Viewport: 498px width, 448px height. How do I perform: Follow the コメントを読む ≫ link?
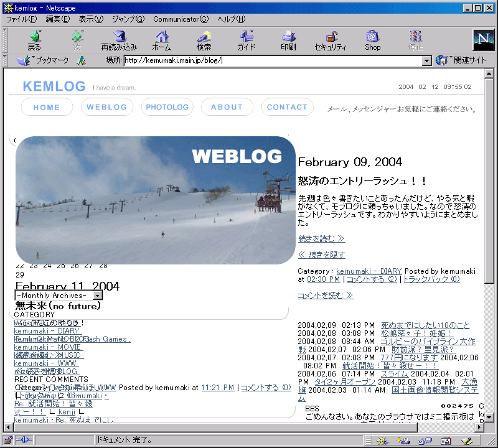click(326, 296)
